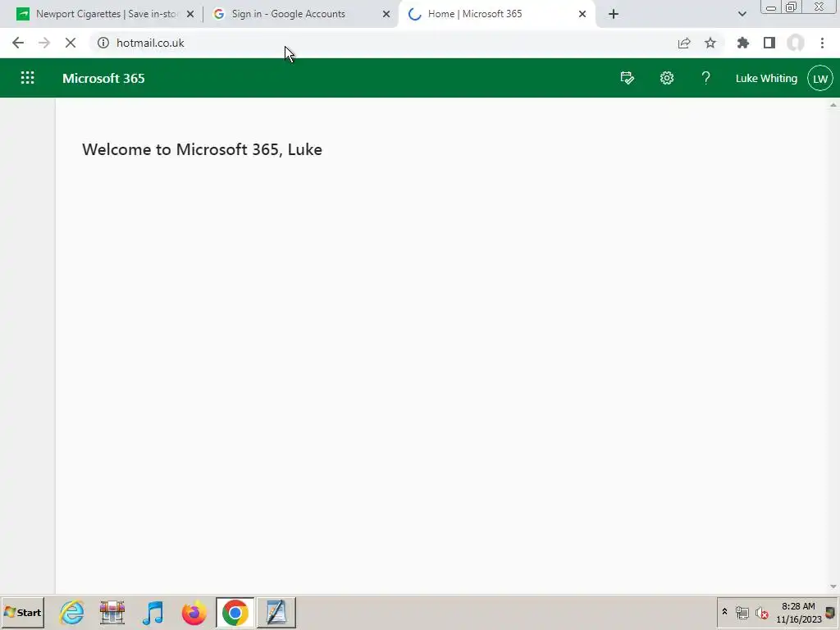Launch Firefox from the taskbar
Screen dimensions: 840x630
[x=194, y=612]
